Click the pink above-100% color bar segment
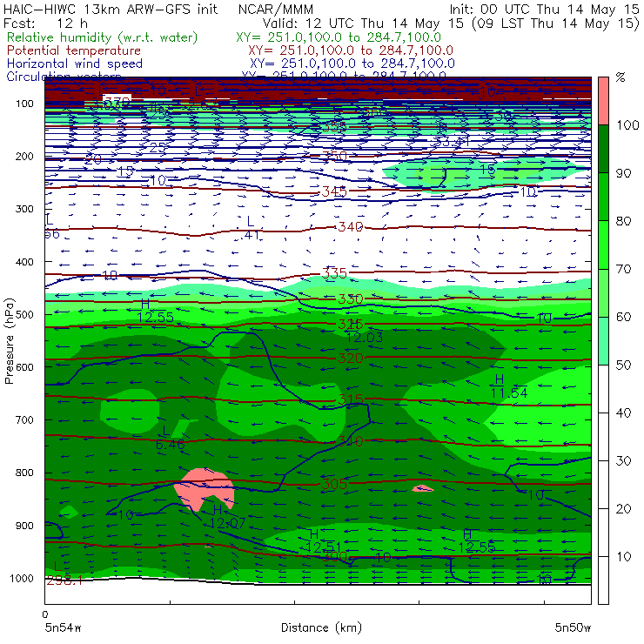644x644 pixels. click(603, 101)
